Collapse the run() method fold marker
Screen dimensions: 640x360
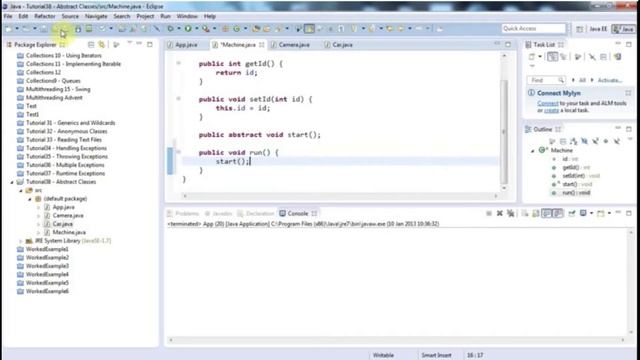(178, 152)
